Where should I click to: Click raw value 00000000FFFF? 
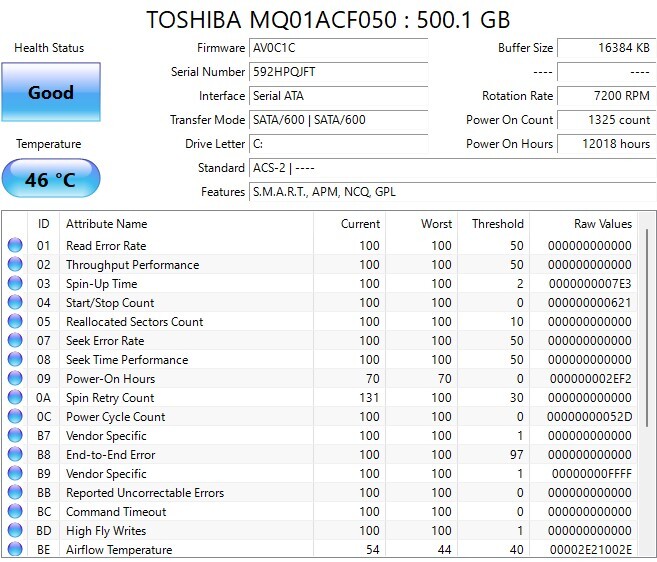(592, 474)
